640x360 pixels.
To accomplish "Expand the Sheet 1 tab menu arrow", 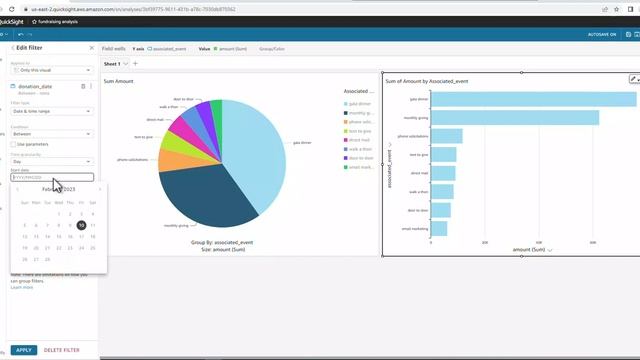I will (x=126, y=64).
